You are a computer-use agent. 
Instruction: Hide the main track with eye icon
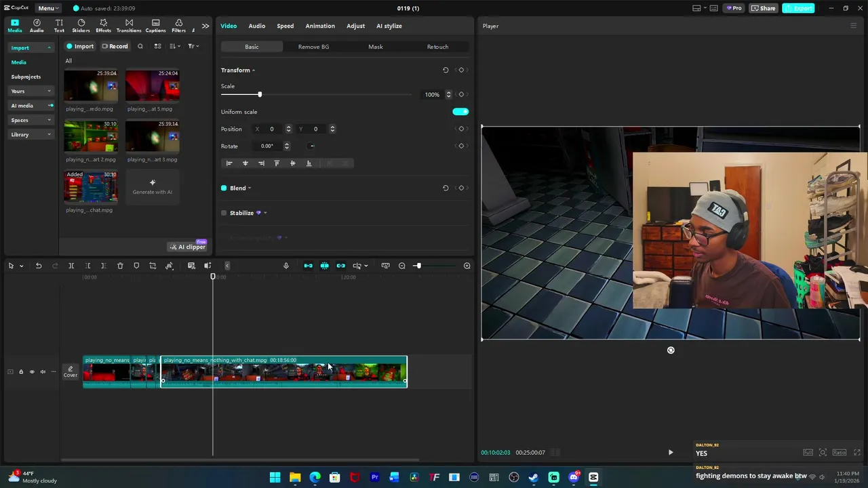(x=31, y=371)
